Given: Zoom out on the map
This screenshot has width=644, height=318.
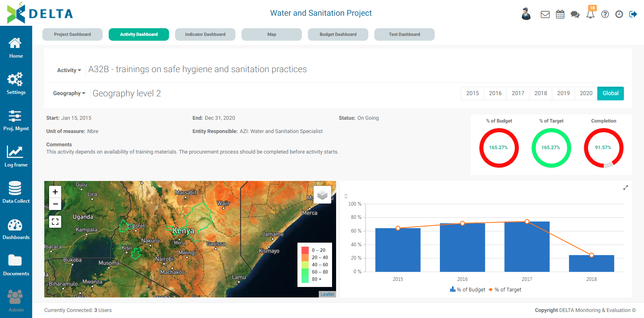Looking at the screenshot, I should (55, 204).
